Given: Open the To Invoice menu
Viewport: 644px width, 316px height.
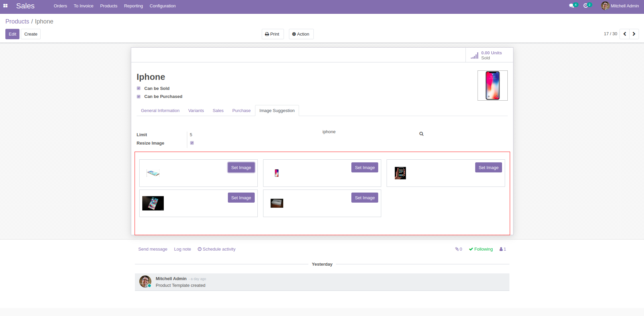Looking at the screenshot, I should click(84, 6).
